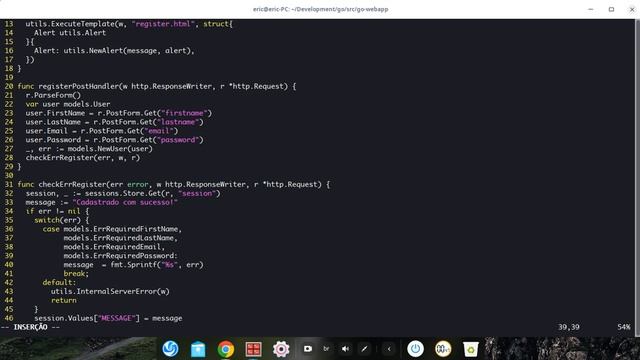
Task: Close the terminal window
Action: 632,9
